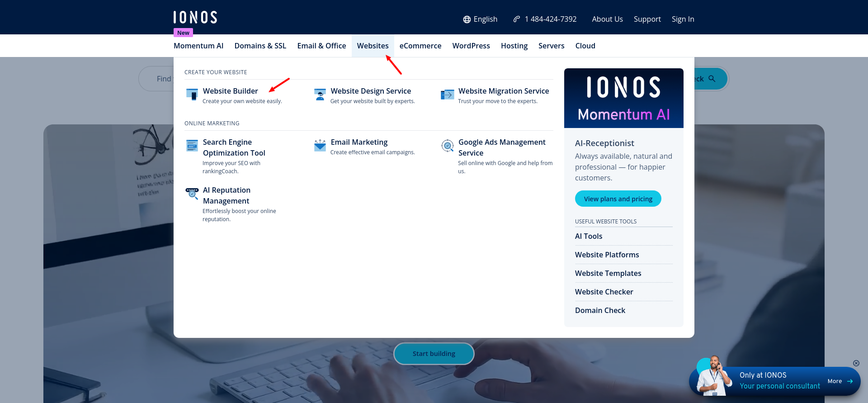Open the Email & Office menu
The width and height of the screenshot is (868, 403).
tap(321, 46)
